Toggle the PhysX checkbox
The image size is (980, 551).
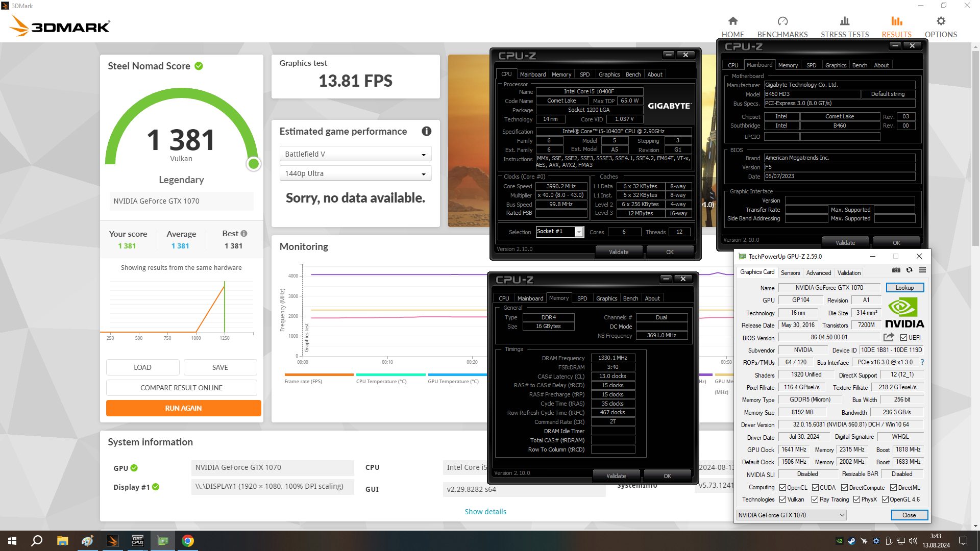(856, 499)
